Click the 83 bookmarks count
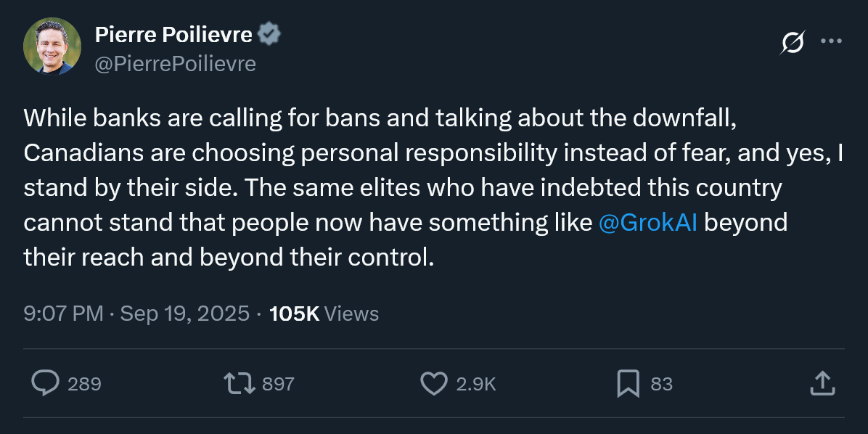 [661, 384]
